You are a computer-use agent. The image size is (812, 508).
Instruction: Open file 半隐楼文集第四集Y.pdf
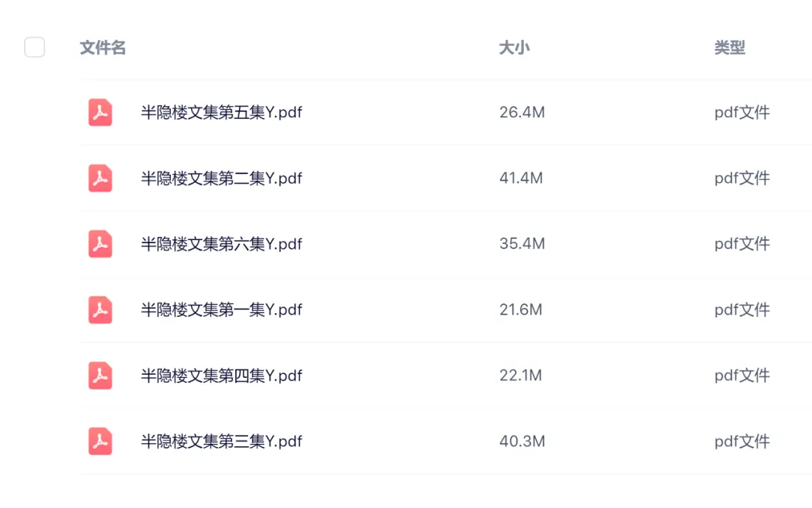tap(221, 375)
